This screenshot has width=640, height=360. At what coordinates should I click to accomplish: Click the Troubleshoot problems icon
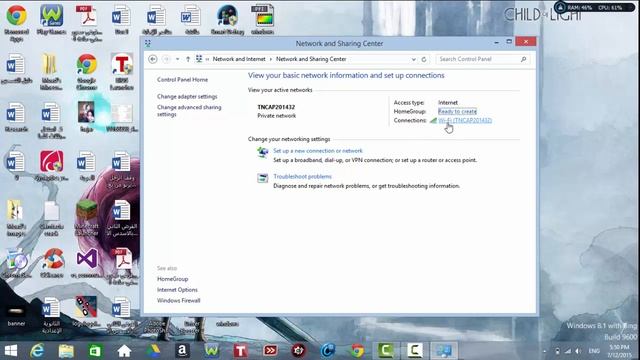point(262,178)
